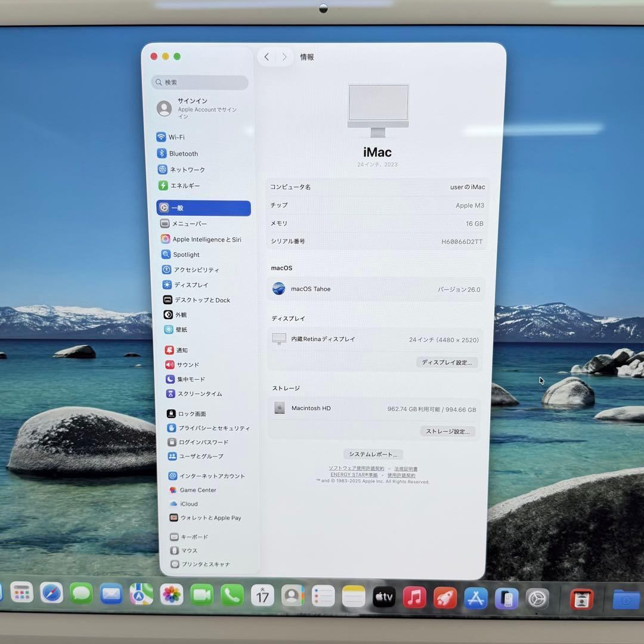Open ディスプレイ pane in sidebar
Screen dimensions: 644x644
(185, 284)
